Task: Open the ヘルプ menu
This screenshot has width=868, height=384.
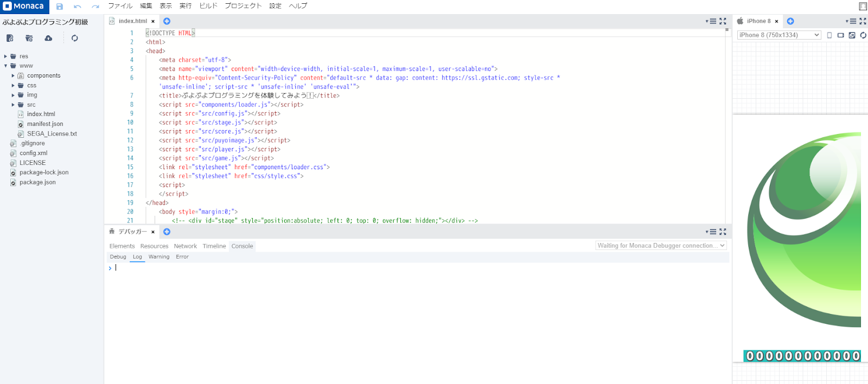Action: [x=298, y=6]
